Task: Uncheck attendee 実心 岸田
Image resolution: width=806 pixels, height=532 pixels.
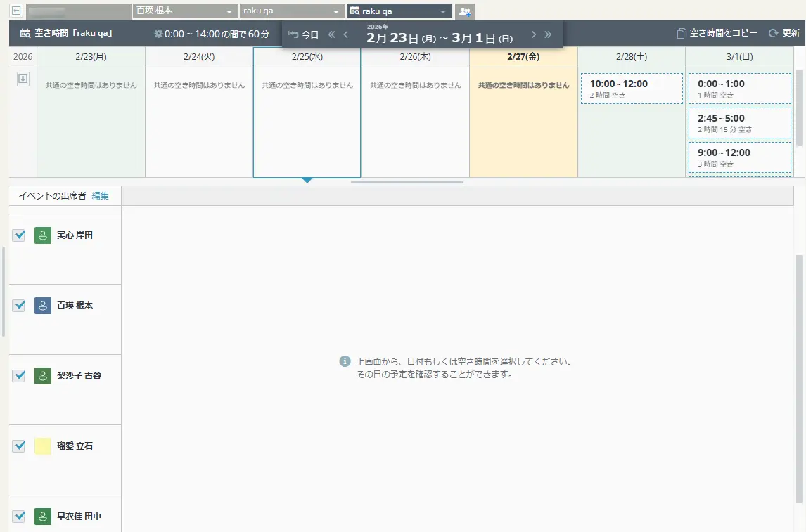Action: pyautogui.click(x=19, y=235)
